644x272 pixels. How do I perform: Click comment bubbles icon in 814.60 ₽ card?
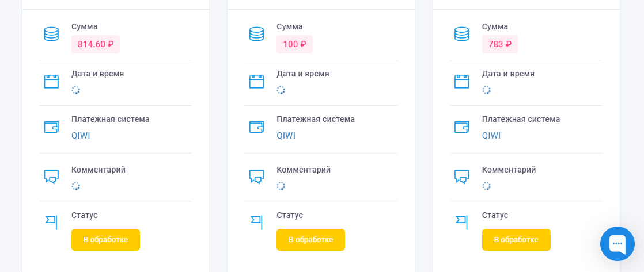[51, 177]
